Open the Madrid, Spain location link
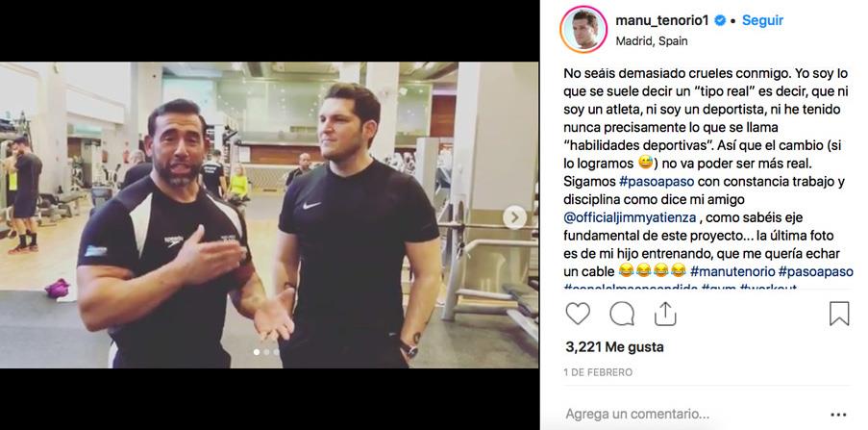Viewport: 868px width, 430px height. click(652, 41)
